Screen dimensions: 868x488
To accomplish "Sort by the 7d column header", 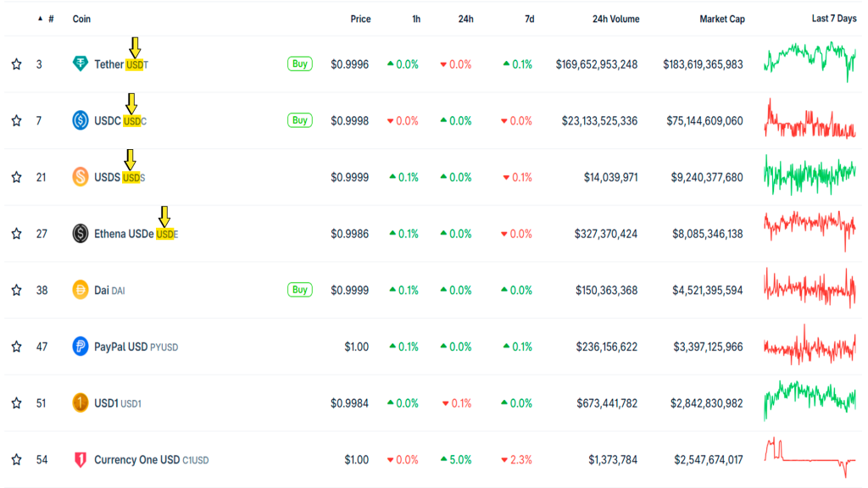I will point(529,19).
